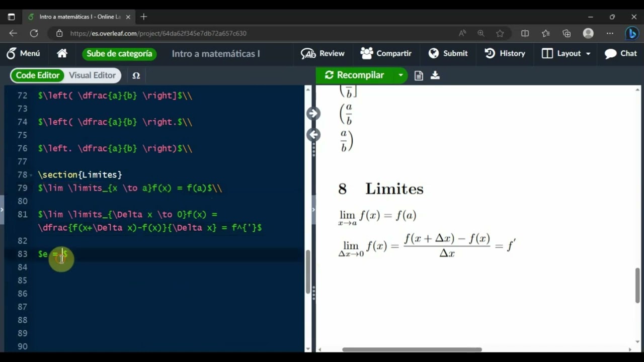Recompile the document

355,75
